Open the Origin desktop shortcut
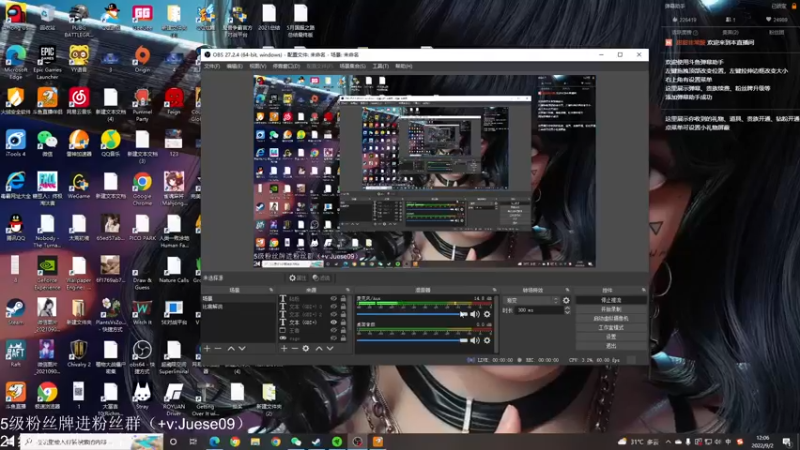 (x=142, y=59)
